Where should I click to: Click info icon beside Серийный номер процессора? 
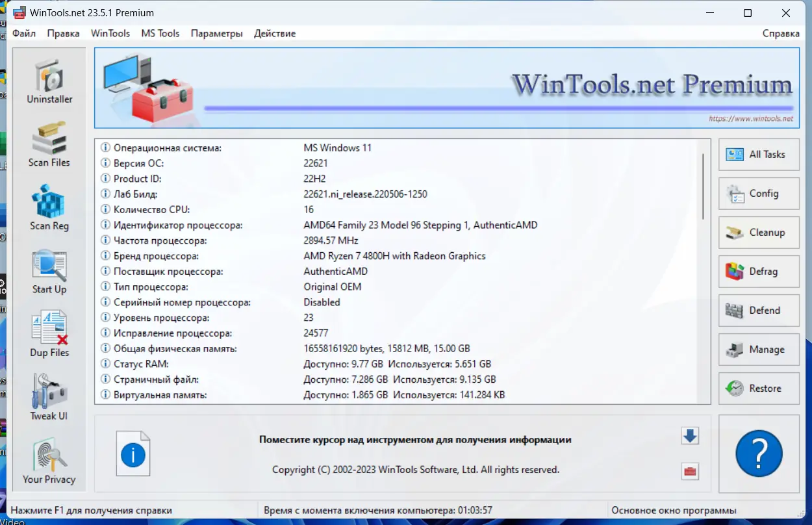click(x=106, y=302)
